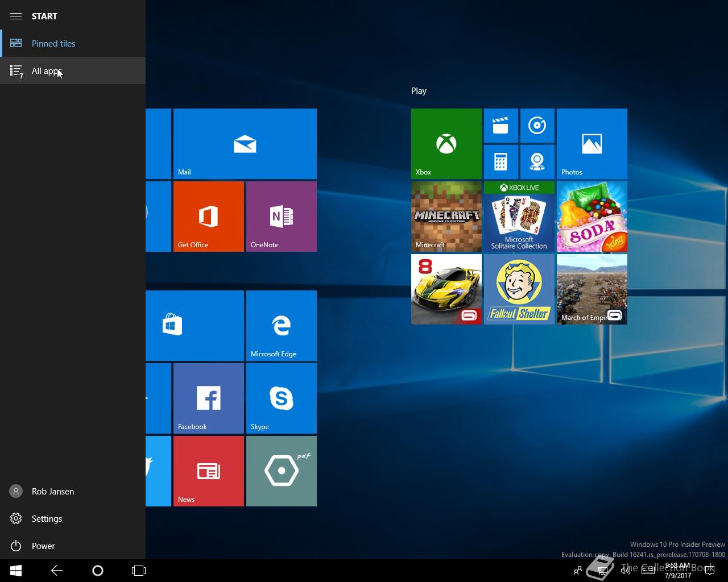The height and width of the screenshot is (582, 728).
Task: Open the hexagon PDF app tile
Action: [282, 471]
